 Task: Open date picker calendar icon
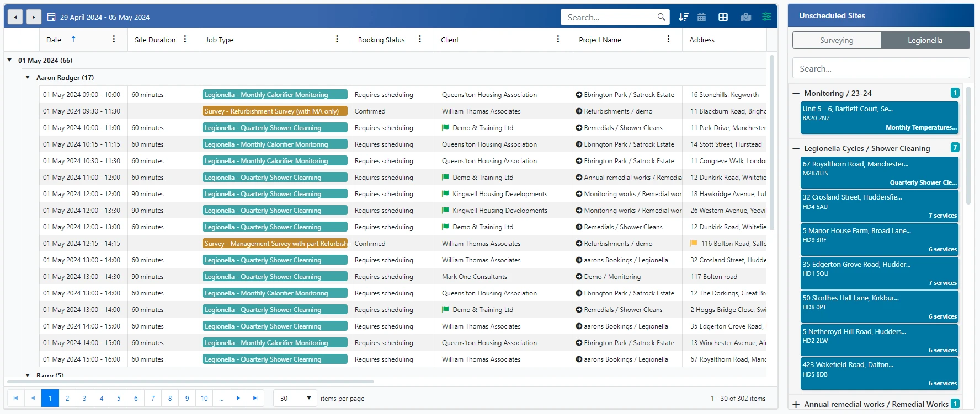click(x=51, y=17)
